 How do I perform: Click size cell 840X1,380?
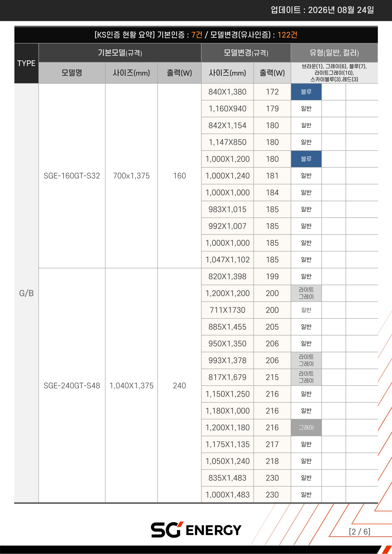click(227, 92)
